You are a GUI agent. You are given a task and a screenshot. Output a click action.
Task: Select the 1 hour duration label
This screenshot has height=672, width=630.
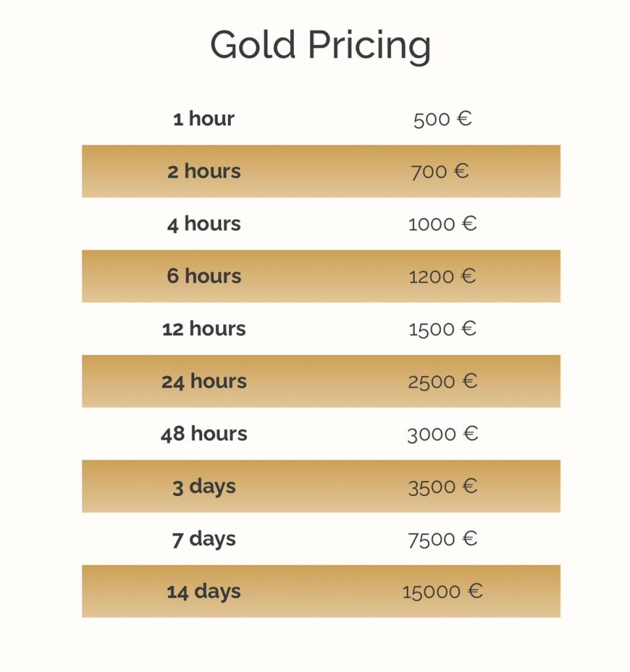click(204, 119)
